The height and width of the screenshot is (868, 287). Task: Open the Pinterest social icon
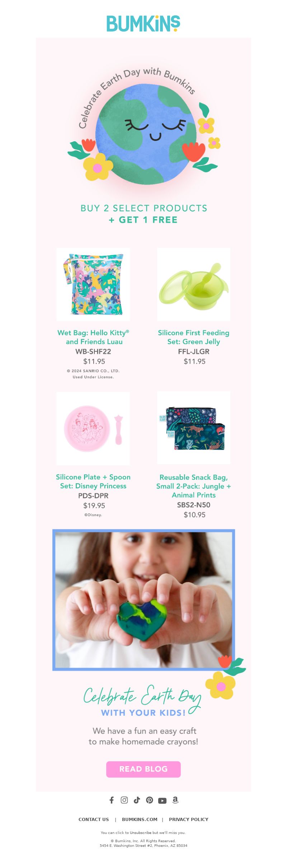pyautogui.click(x=150, y=800)
